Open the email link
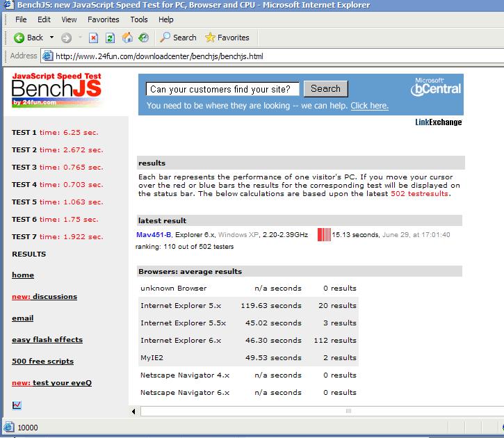504x438 pixels. (22, 318)
